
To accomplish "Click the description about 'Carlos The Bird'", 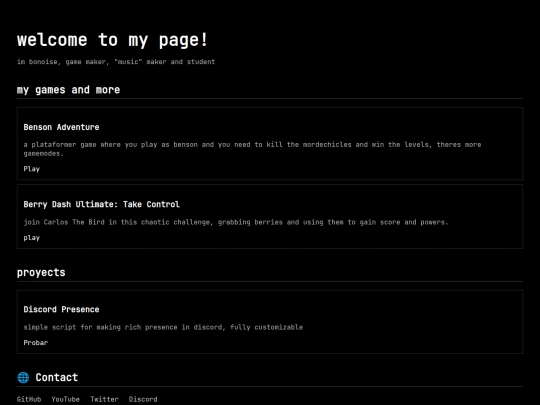I will 236,222.
